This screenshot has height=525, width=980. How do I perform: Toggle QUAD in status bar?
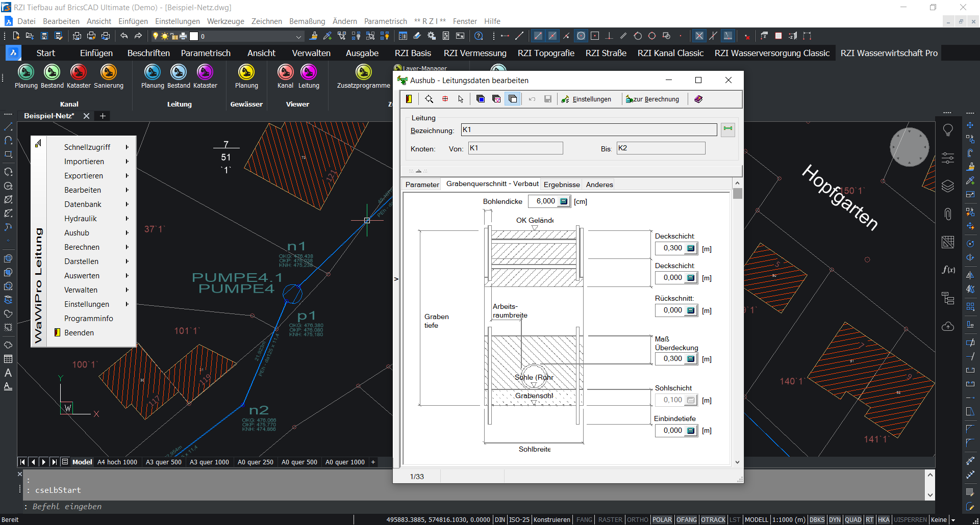click(x=853, y=520)
